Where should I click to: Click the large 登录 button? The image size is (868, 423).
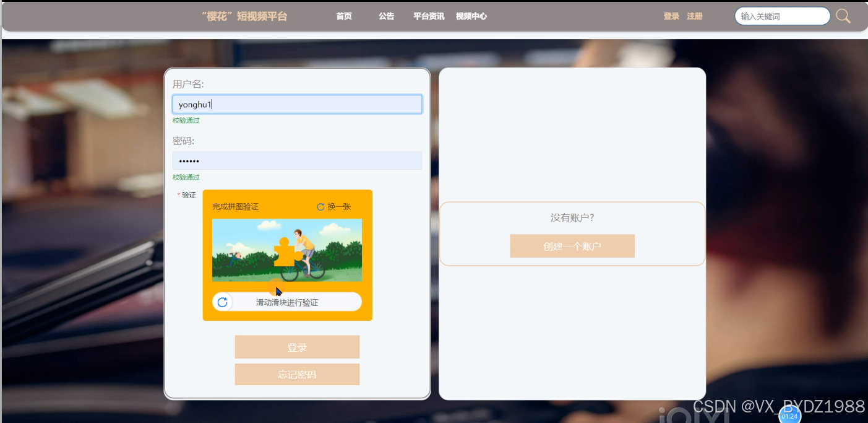(297, 347)
